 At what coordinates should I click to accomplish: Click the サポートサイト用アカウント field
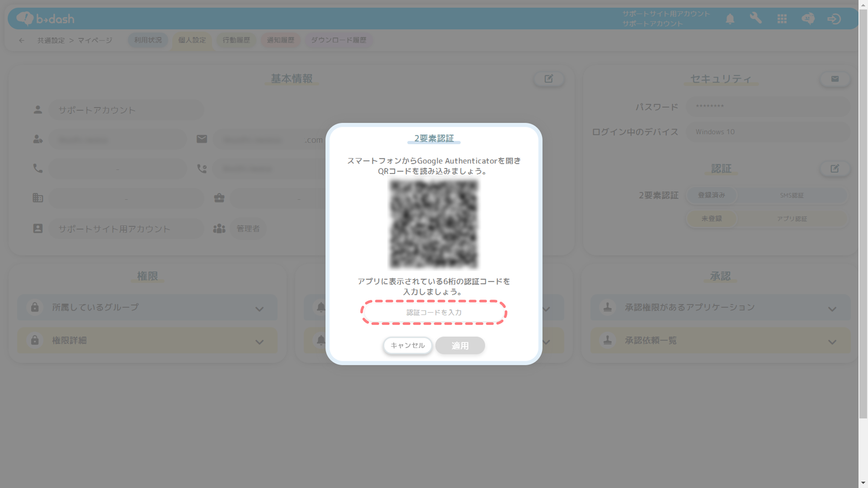point(126,228)
